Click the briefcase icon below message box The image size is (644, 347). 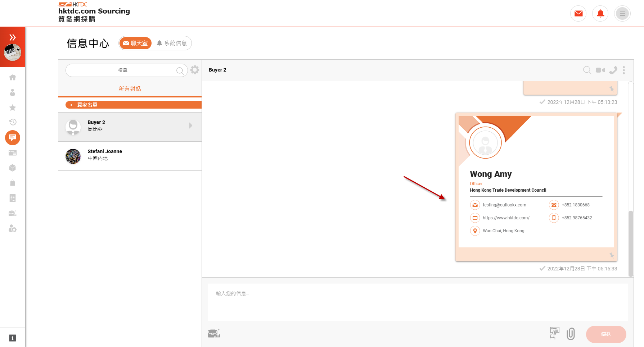[214, 333]
